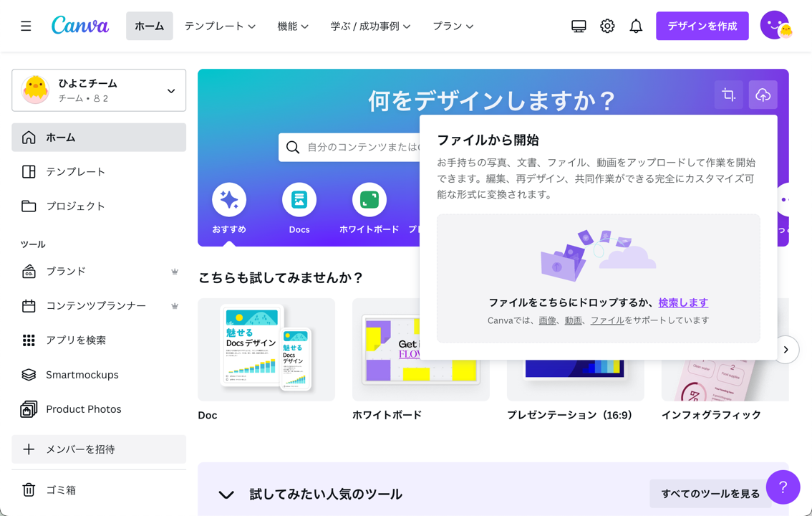Open プロジェクト in the sidebar
Viewport: 812px width, 516px height.
(99, 206)
